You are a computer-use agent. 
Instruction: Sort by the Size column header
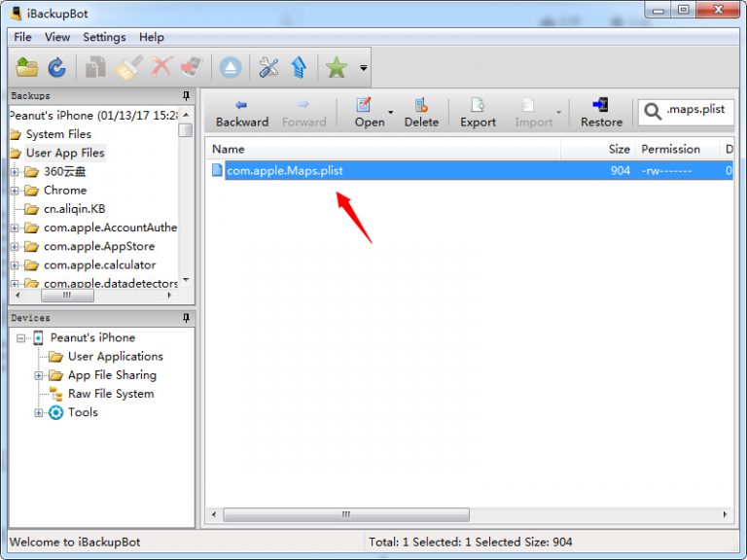pos(598,149)
